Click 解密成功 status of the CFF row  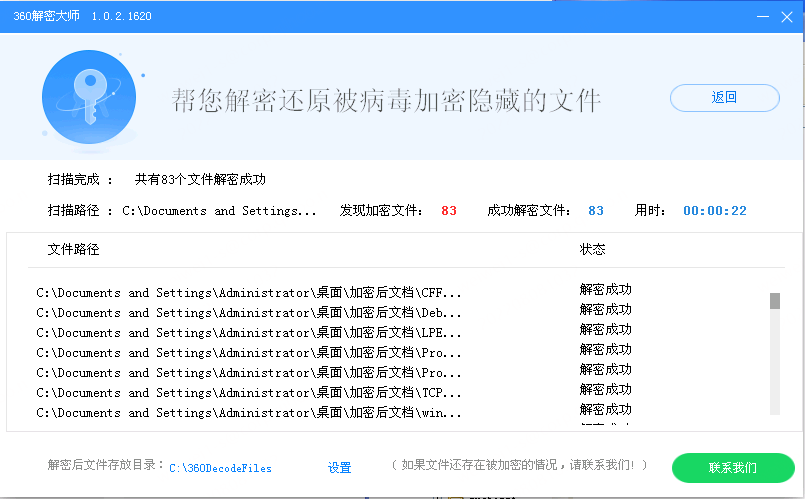(605, 290)
